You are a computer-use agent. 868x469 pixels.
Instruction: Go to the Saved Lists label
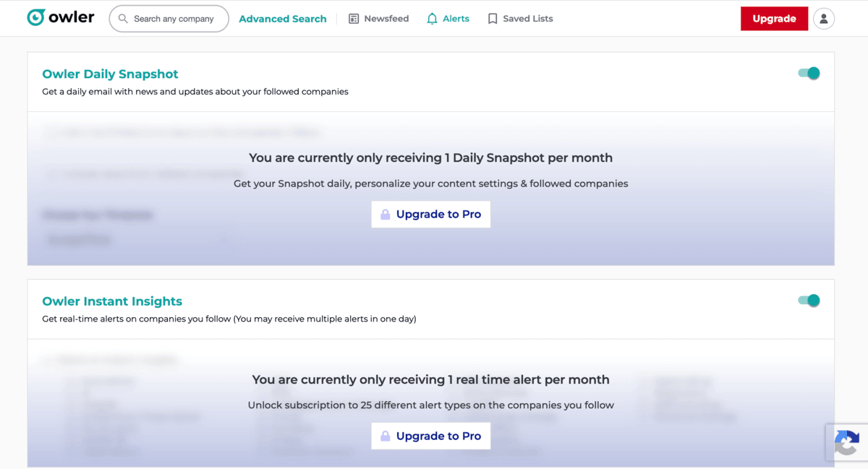coord(528,19)
